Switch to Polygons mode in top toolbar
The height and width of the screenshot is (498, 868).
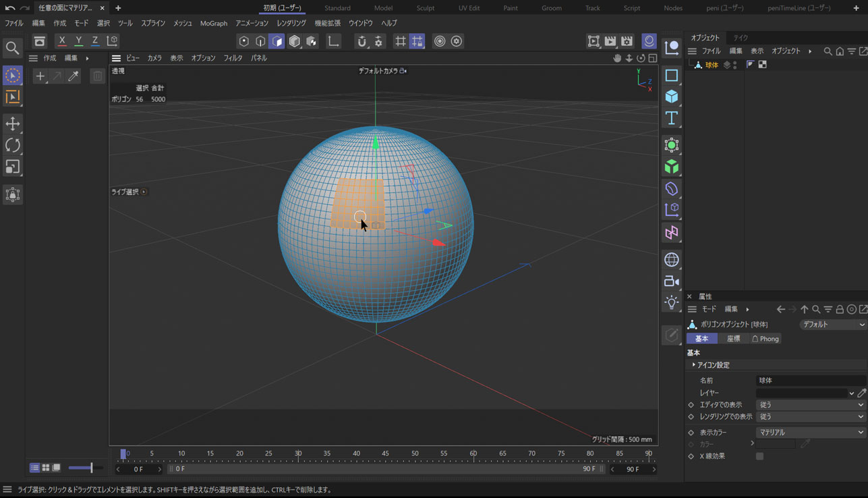(277, 41)
